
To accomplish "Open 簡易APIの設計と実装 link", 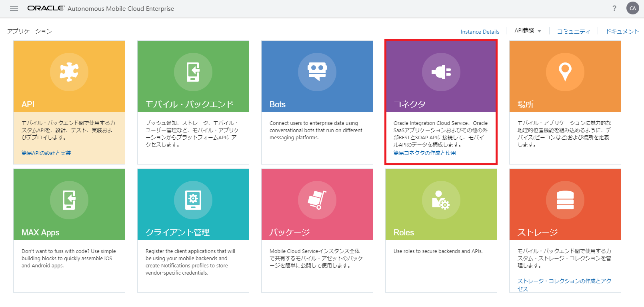I will coord(46,153).
